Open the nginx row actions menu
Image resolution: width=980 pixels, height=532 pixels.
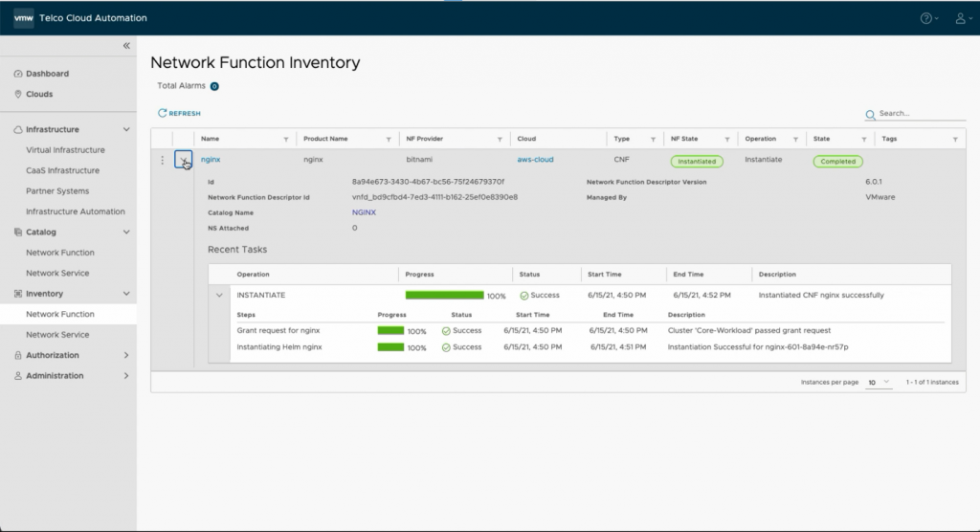coord(162,161)
